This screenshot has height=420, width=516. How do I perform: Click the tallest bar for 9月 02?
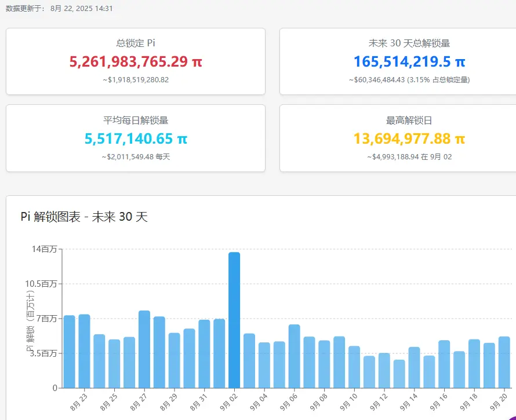click(x=234, y=320)
